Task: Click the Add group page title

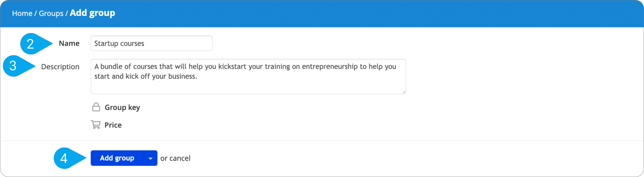Action: coord(92,13)
